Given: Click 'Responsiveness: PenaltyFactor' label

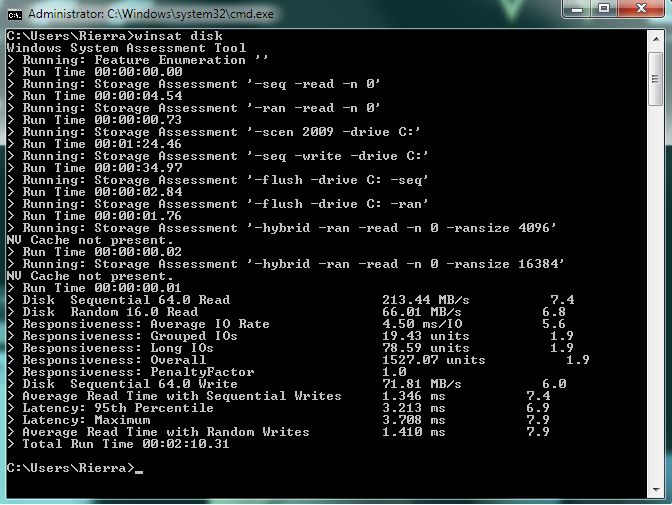Looking at the screenshot, I should tap(138, 372).
